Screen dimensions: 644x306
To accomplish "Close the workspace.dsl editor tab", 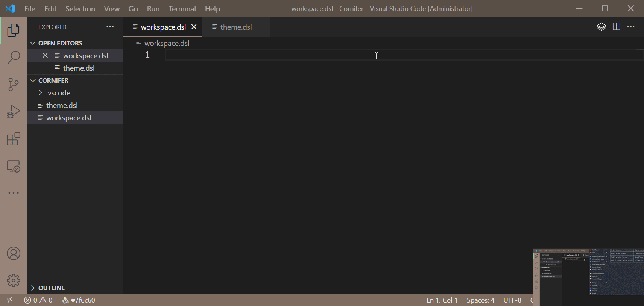I will click(194, 27).
